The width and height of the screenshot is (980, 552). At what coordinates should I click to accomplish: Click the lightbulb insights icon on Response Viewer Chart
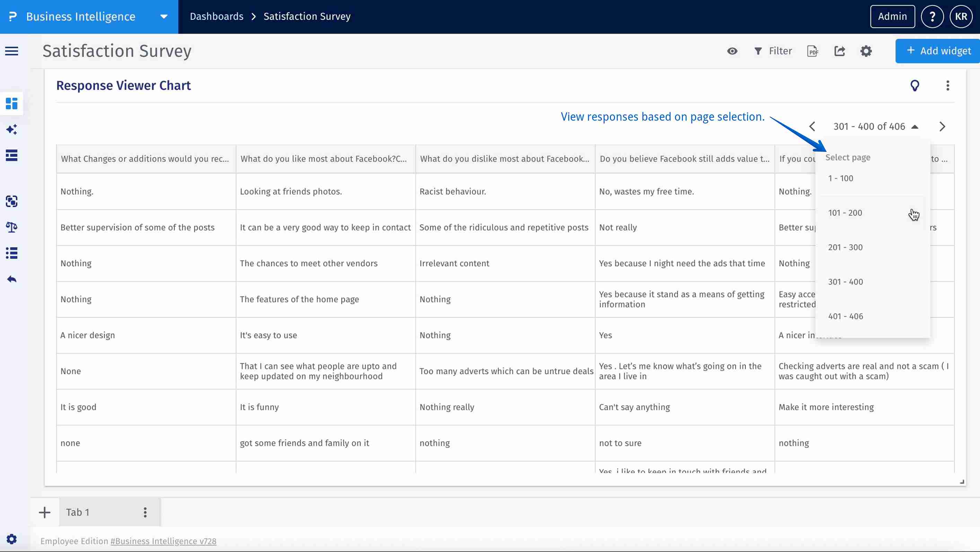(915, 85)
